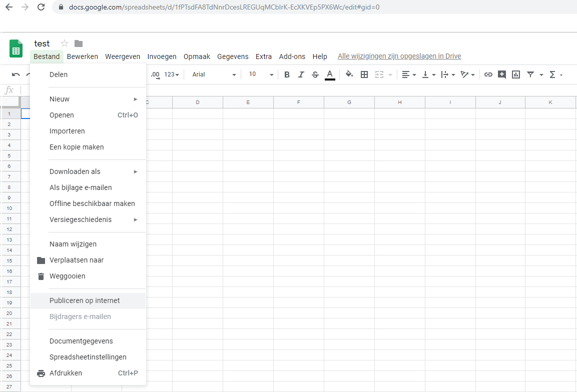
Task: Toggle bold formatting
Action: pyautogui.click(x=287, y=74)
